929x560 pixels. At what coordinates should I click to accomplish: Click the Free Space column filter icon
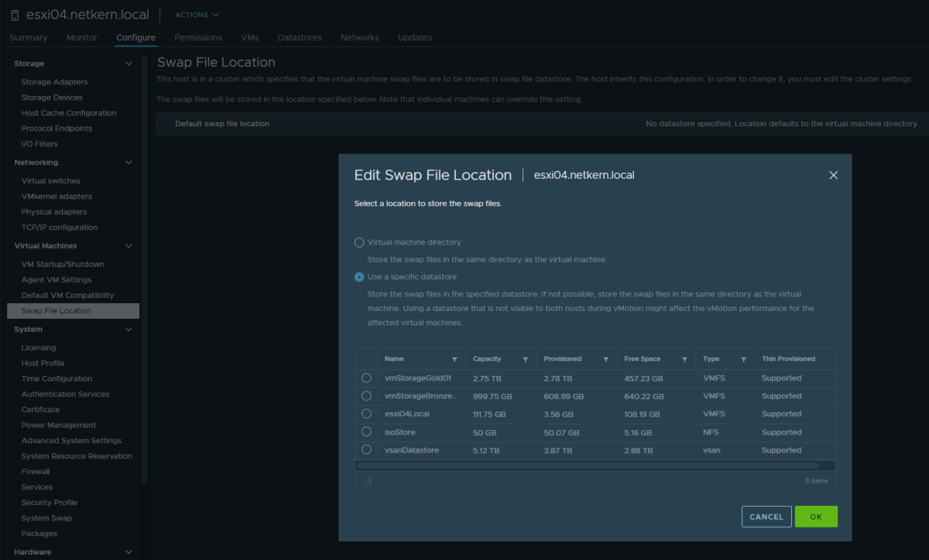point(685,360)
